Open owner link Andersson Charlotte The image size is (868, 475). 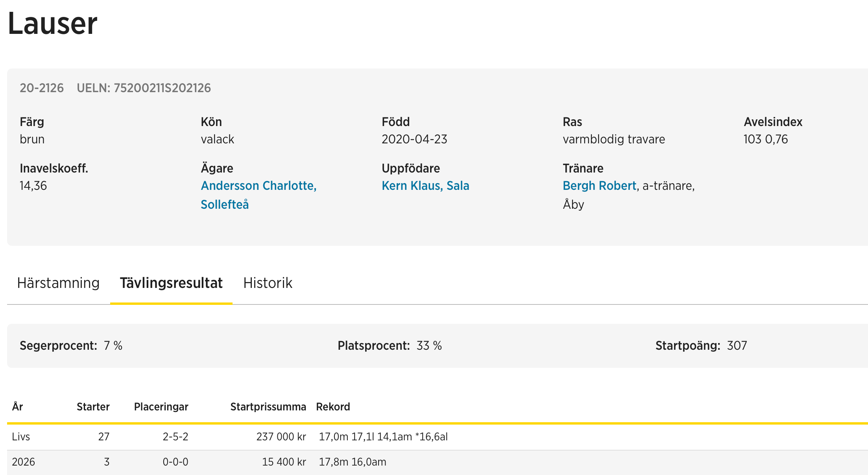[x=258, y=186]
